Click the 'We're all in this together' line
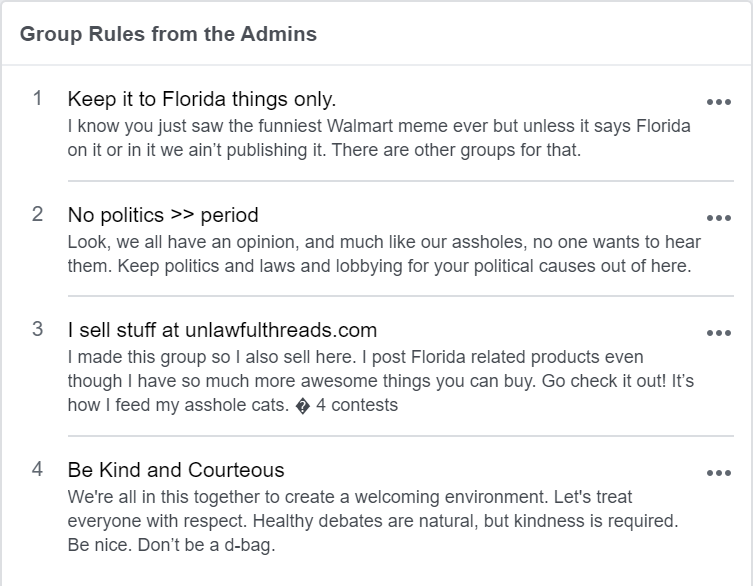The image size is (753, 586). (350, 497)
